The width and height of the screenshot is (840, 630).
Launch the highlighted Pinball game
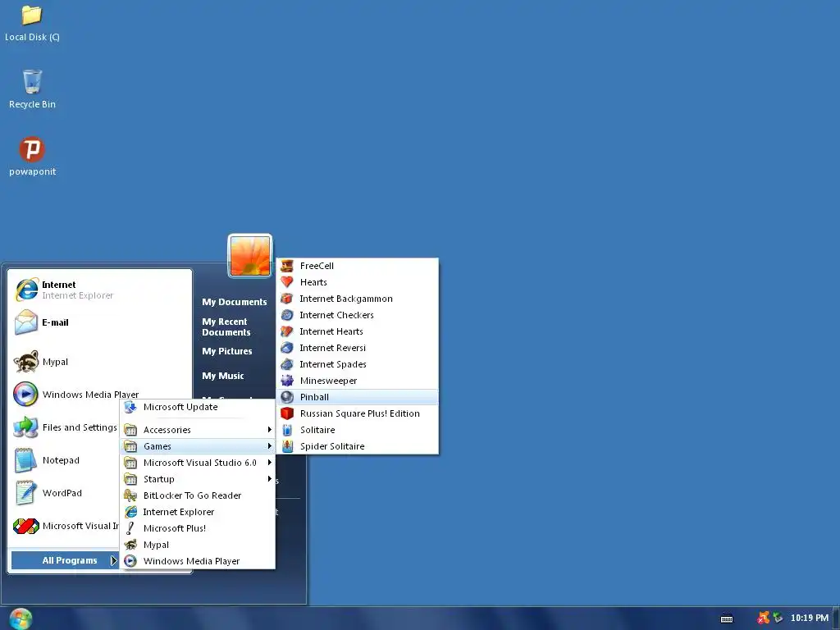click(358, 397)
